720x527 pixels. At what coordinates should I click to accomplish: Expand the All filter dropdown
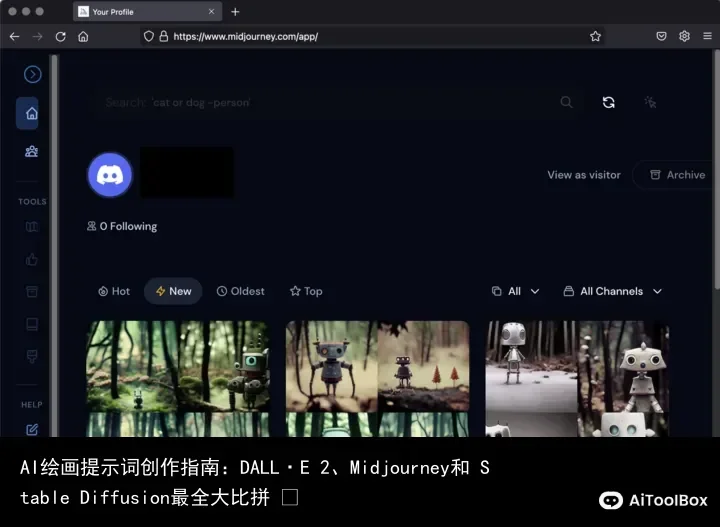pos(515,291)
